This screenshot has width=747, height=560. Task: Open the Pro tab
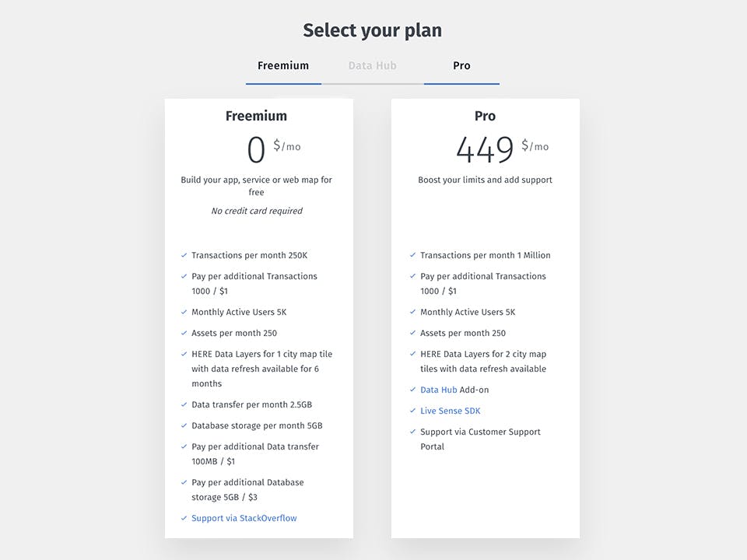461,65
